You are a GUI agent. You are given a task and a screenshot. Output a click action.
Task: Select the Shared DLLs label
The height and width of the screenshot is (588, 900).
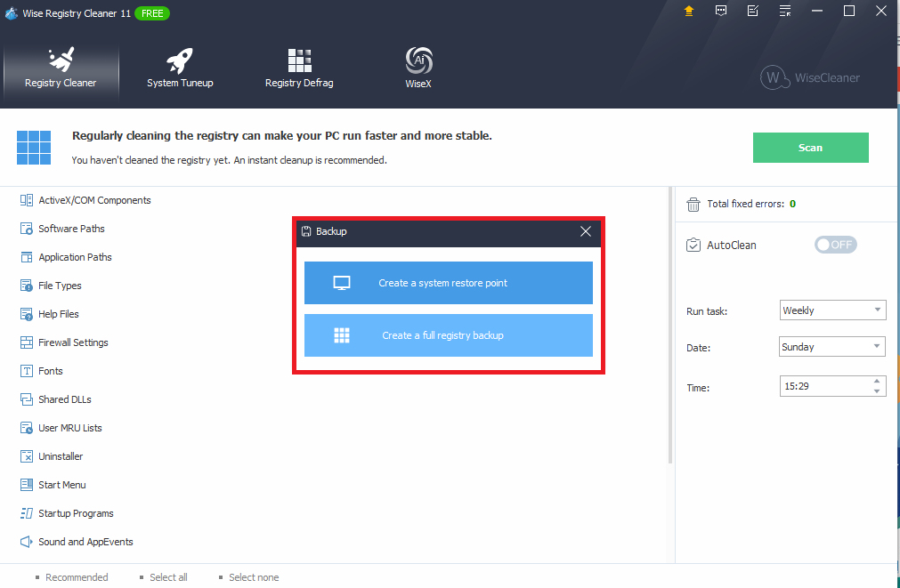(65, 399)
